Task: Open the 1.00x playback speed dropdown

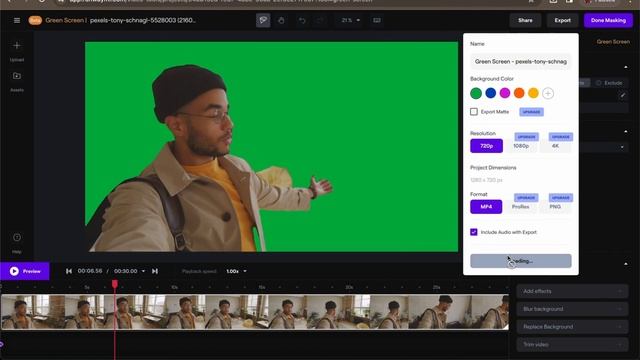Action: click(236, 271)
